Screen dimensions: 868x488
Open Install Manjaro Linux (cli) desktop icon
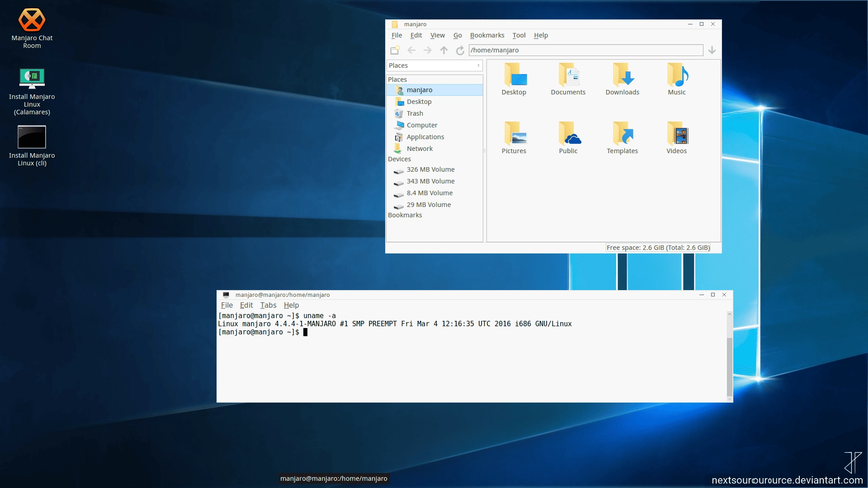point(32,146)
